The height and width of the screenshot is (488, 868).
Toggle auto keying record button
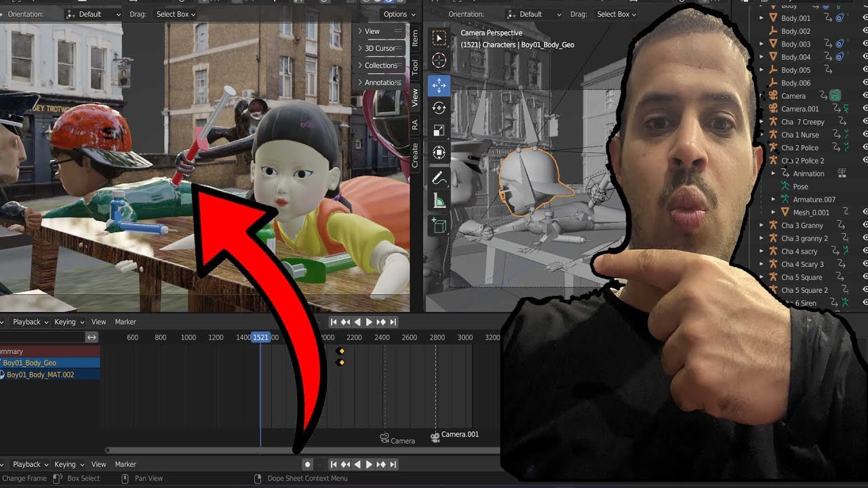[307, 464]
